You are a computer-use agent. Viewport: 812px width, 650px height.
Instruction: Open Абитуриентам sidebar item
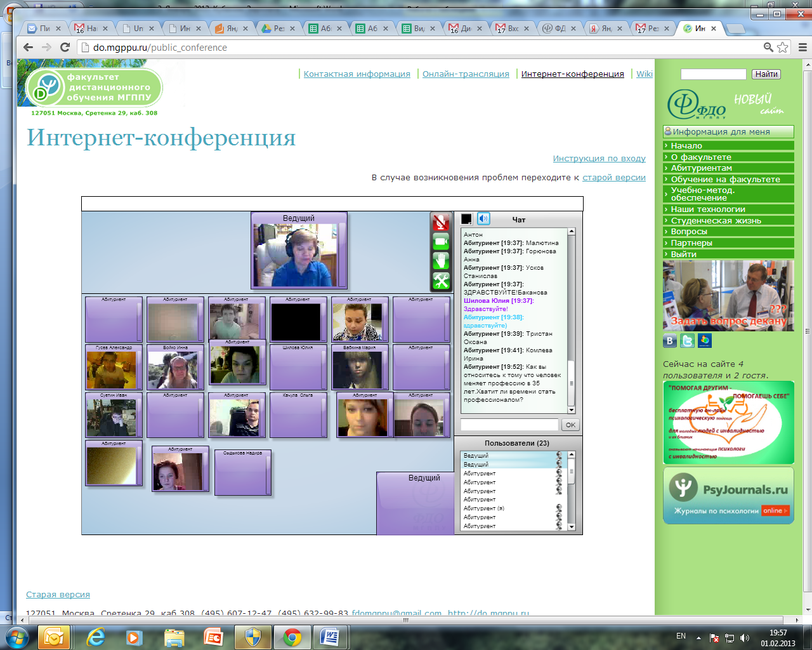(728, 168)
